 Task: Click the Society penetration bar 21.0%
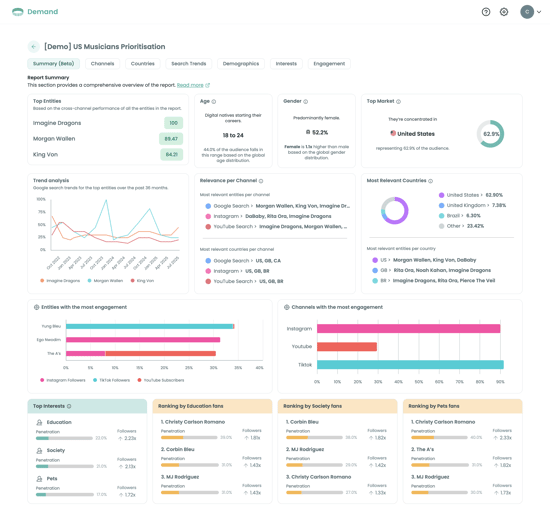(x=65, y=466)
